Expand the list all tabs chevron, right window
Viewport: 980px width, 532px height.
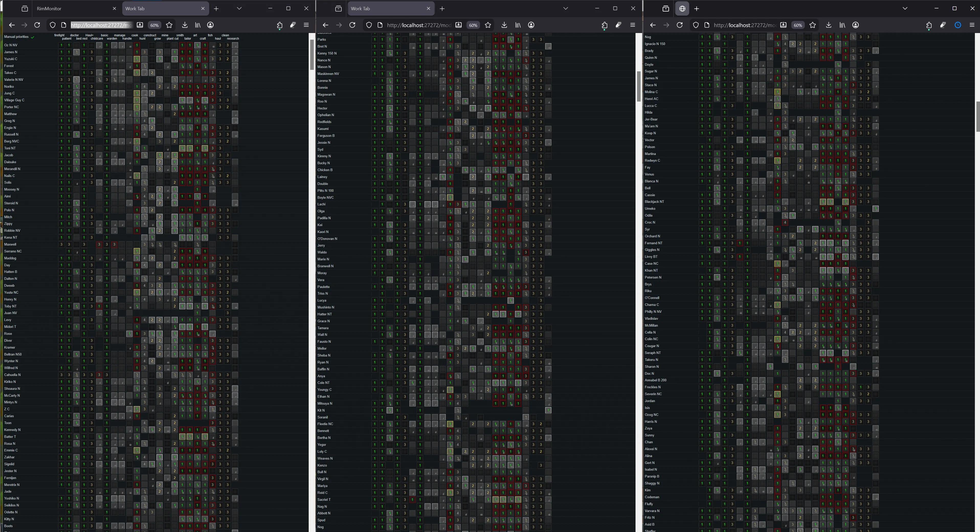(x=905, y=8)
